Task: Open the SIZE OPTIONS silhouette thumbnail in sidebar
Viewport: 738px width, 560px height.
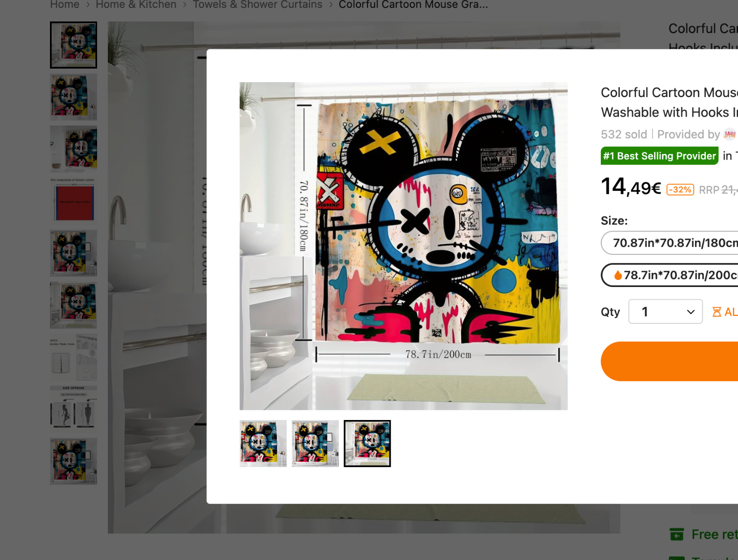Action: [74, 409]
